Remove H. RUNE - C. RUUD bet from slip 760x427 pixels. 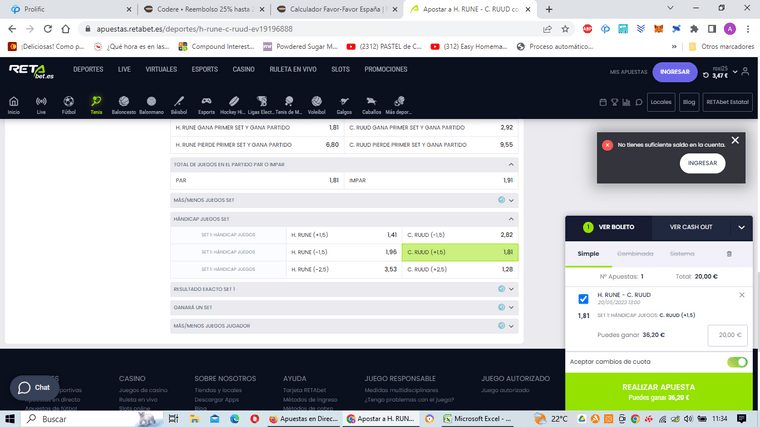tap(742, 295)
